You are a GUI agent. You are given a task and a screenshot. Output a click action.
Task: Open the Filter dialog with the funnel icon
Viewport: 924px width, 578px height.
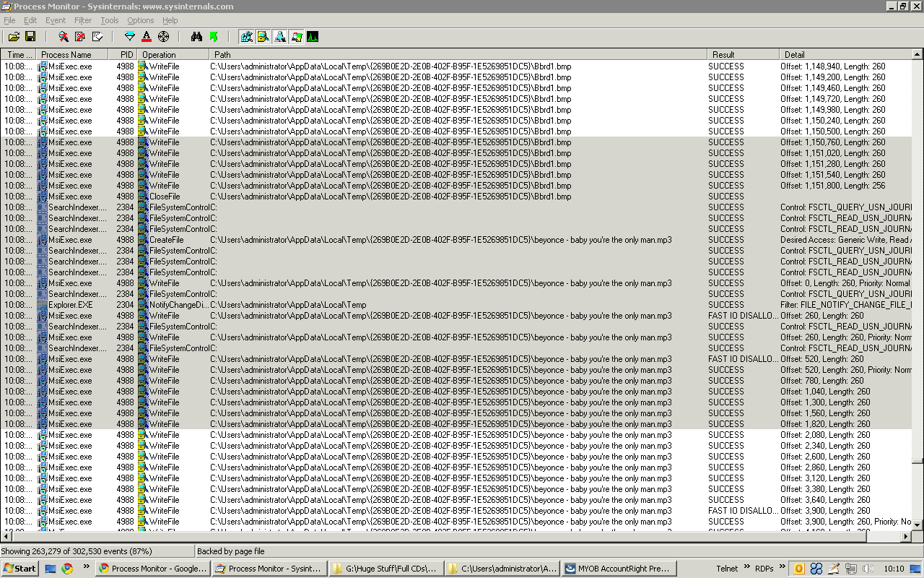coord(130,36)
